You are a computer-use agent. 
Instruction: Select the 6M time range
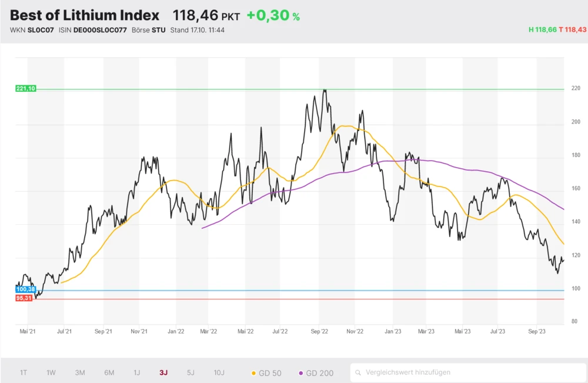pos(109,372)
